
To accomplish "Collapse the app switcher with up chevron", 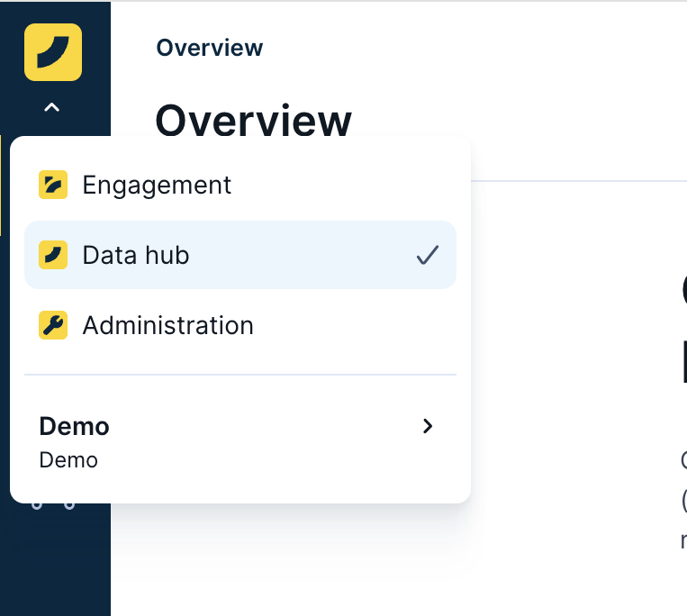I will (51, 107).
